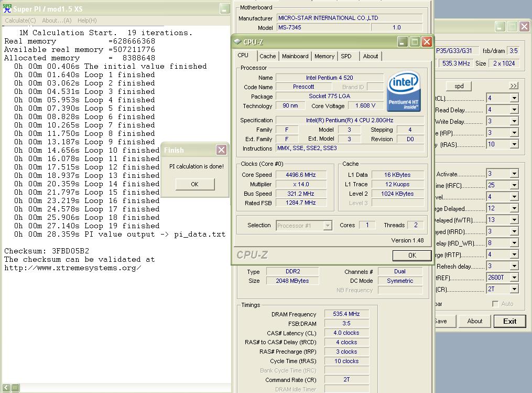Switch to the Cache tab in CPU-Z
This screenshot has height=393, width=532.
[267, 56]
